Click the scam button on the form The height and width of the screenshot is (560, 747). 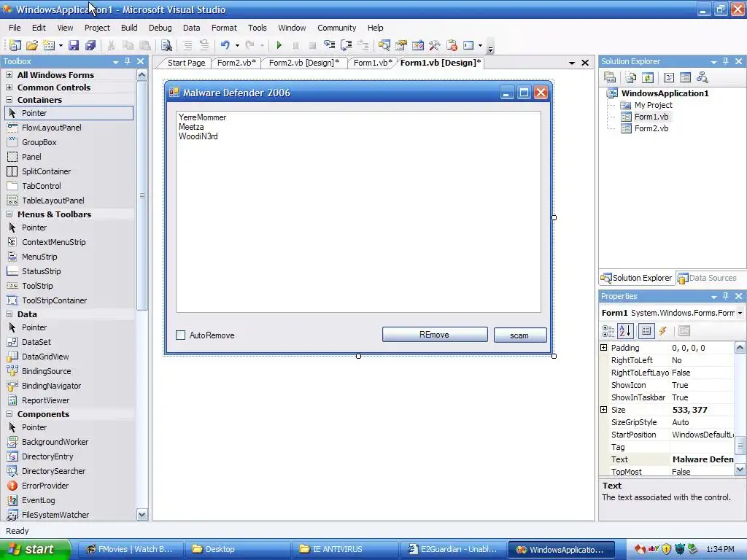click(519, 335)
